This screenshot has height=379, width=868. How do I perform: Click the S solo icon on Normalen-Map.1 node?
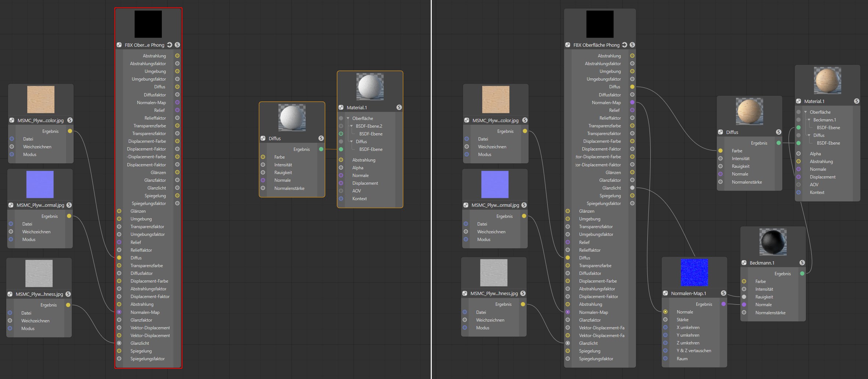coord(723,293)
